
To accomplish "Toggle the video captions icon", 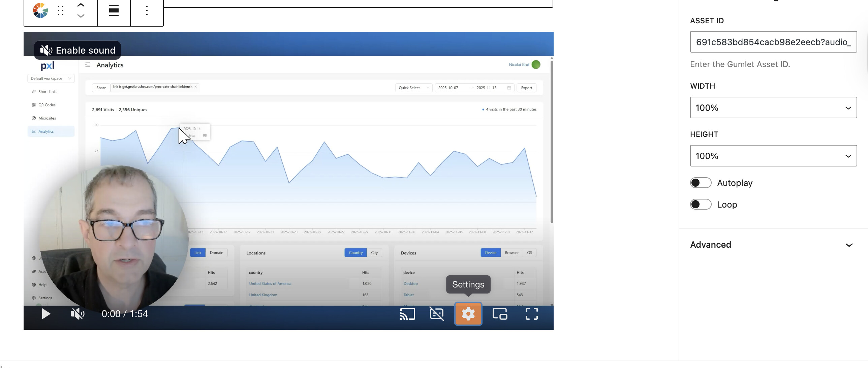I will click(437, 314).
